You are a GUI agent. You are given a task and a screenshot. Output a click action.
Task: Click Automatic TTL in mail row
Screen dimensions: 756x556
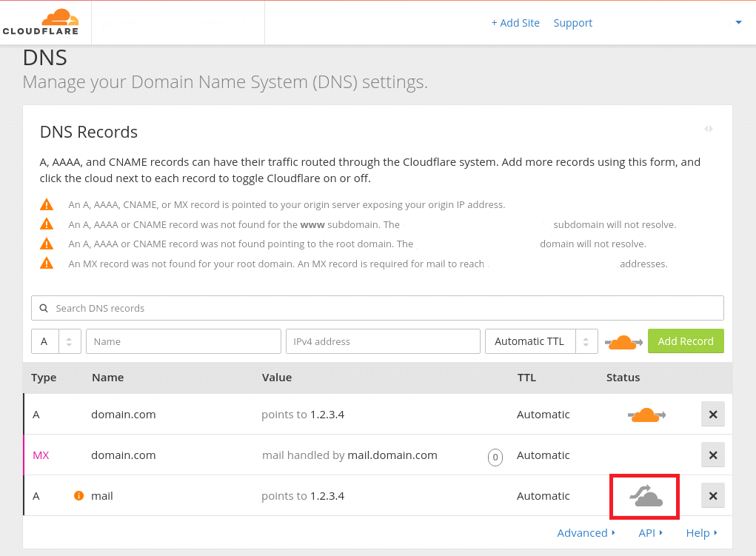[543, 496]
